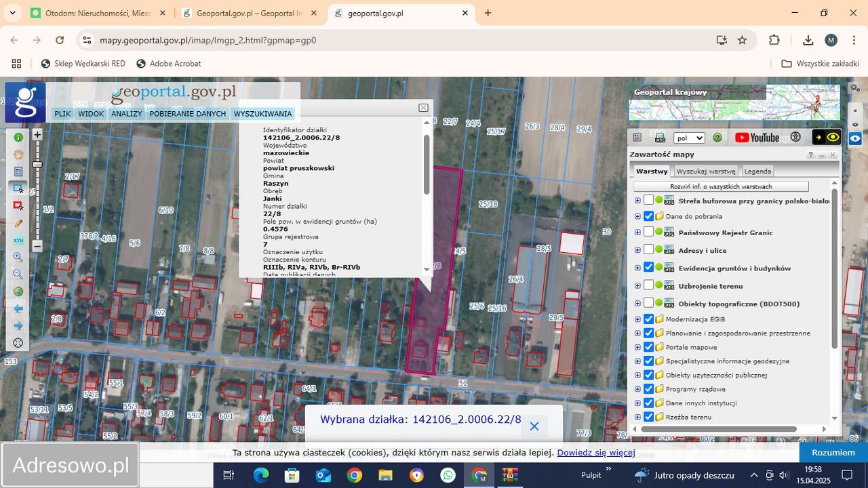The height and width of the screenshot is (488, 868).
Task: Click the yellow eye high-contrast icon
Action: (833, 138)
